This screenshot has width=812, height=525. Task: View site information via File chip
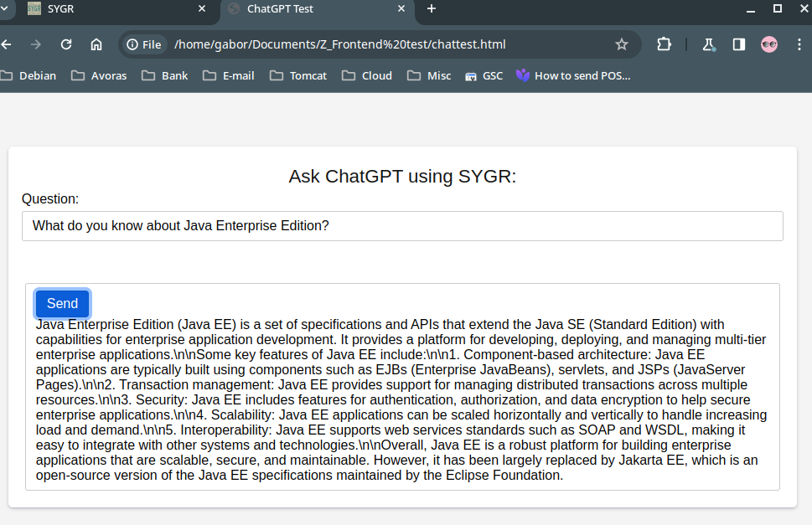click(x=144, y=44)
